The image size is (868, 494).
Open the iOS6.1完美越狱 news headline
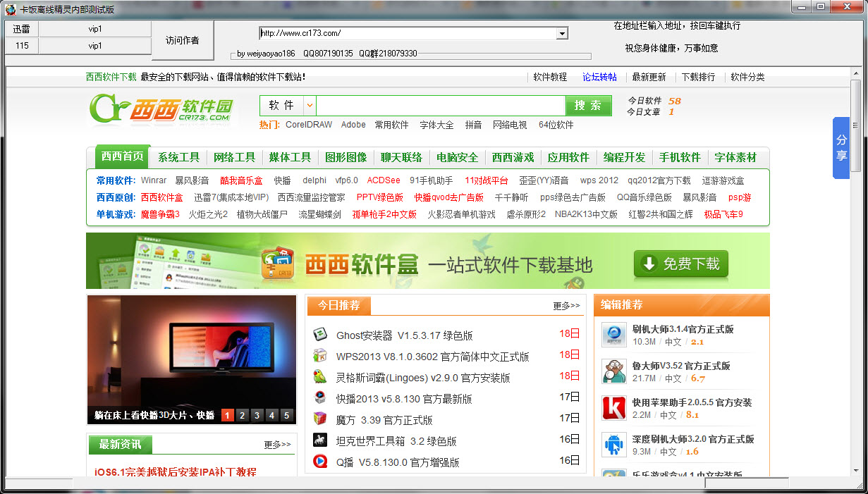(176, 471)
